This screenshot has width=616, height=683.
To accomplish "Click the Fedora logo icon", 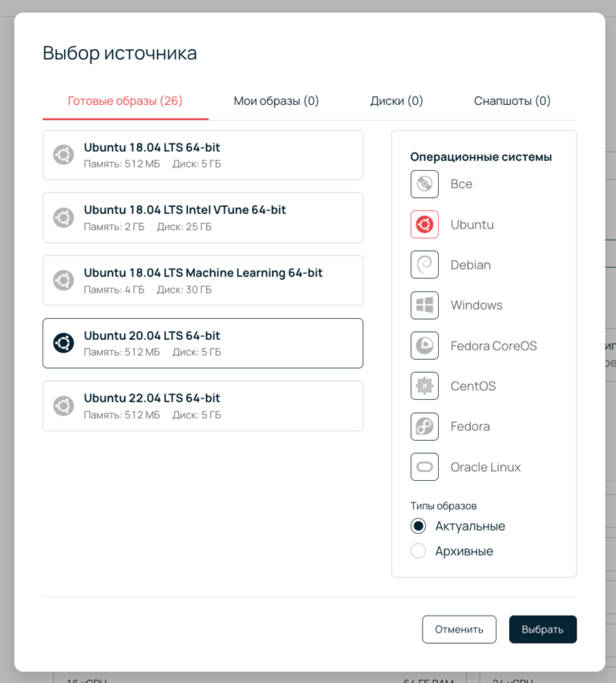I will click(x=424, y=426).
